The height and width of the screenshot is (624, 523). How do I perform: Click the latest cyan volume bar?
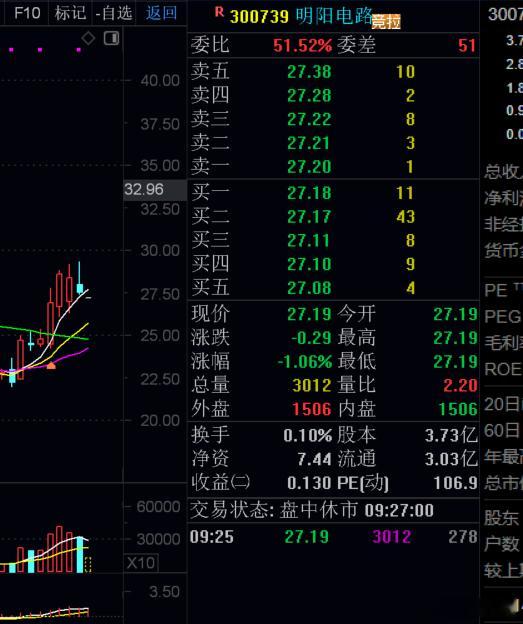pyautogui.click(x=80, y=554)
